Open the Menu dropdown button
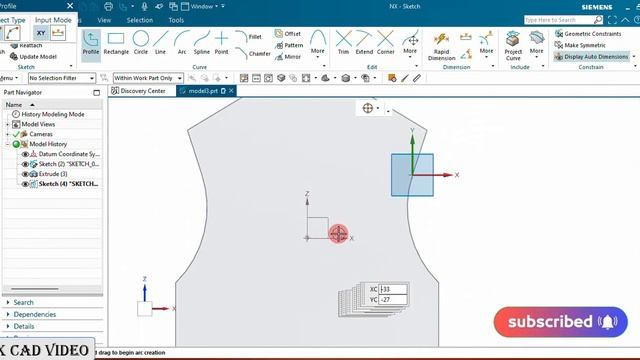The image size is (640, 360). point(9,78)
